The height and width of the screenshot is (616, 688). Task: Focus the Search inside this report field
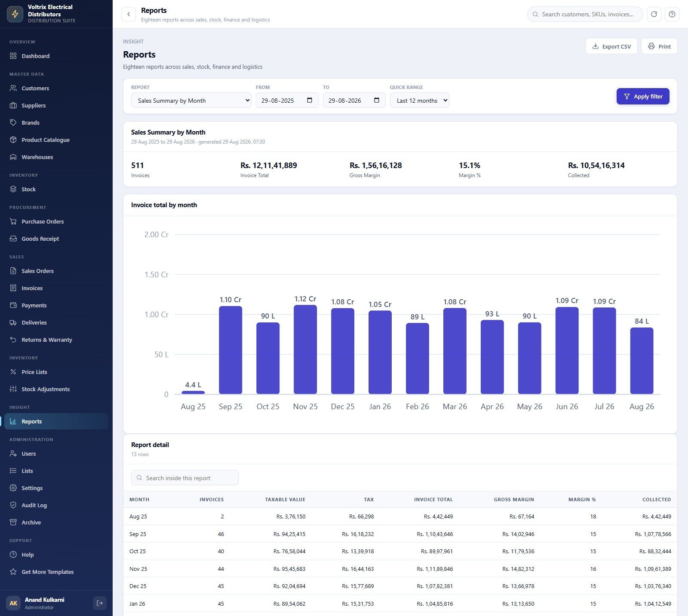(x=185, y=478)
